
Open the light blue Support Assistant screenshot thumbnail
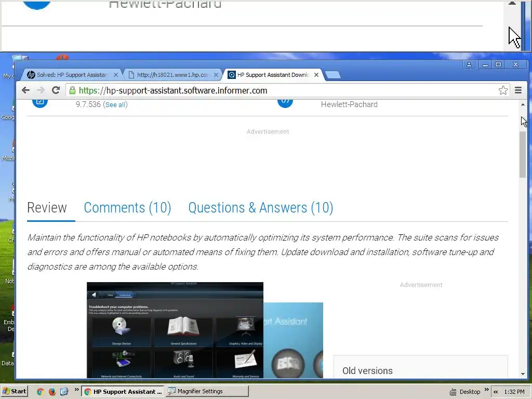293,340
